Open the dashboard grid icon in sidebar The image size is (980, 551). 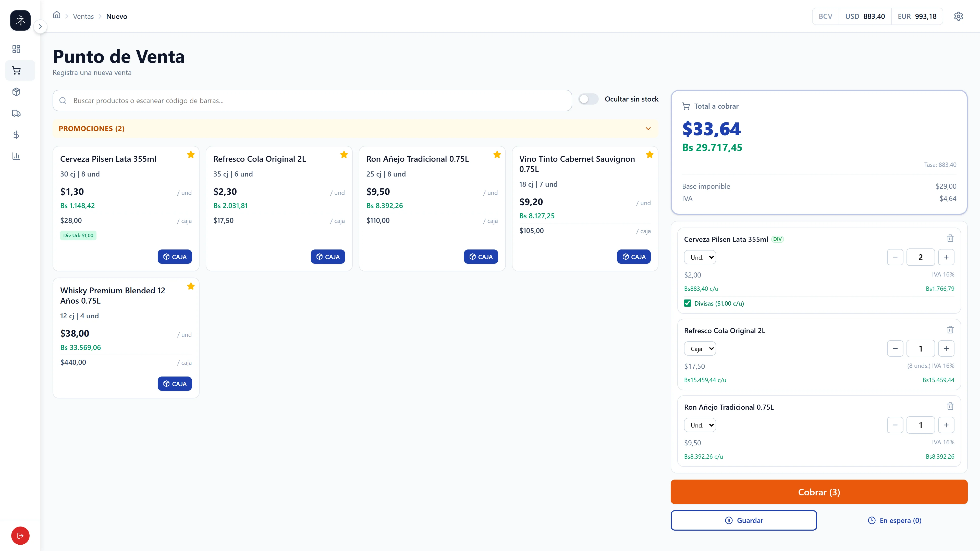16,49
